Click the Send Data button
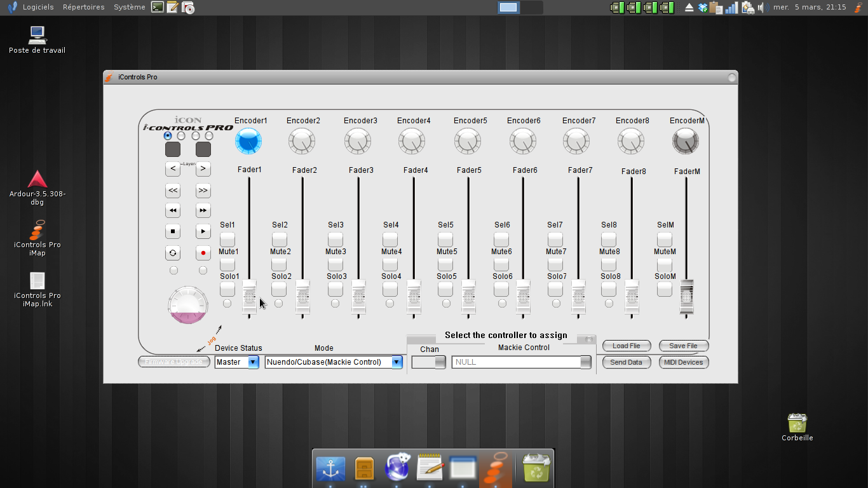This screenshot has height=488, width=868. tap(626, 362)
